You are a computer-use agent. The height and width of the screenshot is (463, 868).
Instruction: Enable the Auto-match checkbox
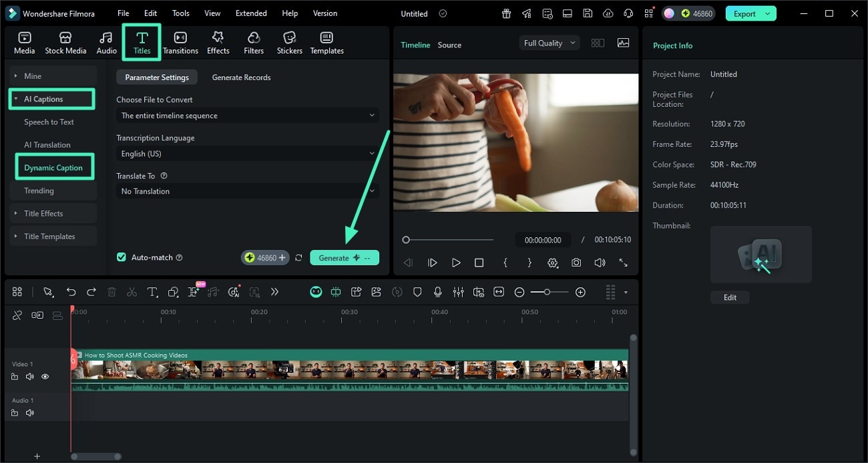[121, 257]
